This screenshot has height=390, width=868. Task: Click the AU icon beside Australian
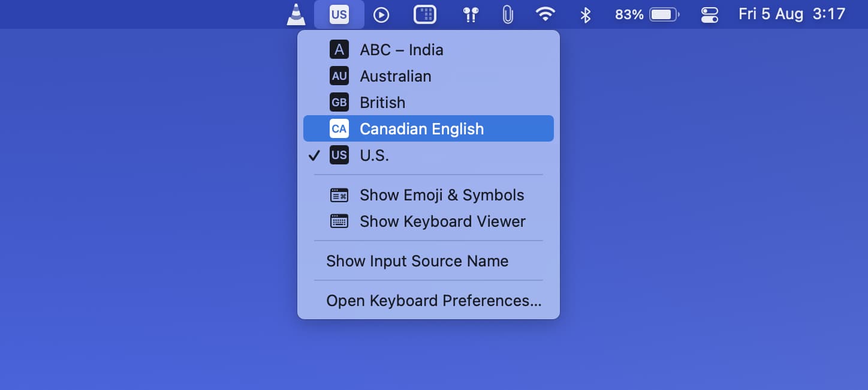click(x=339, y=76)
